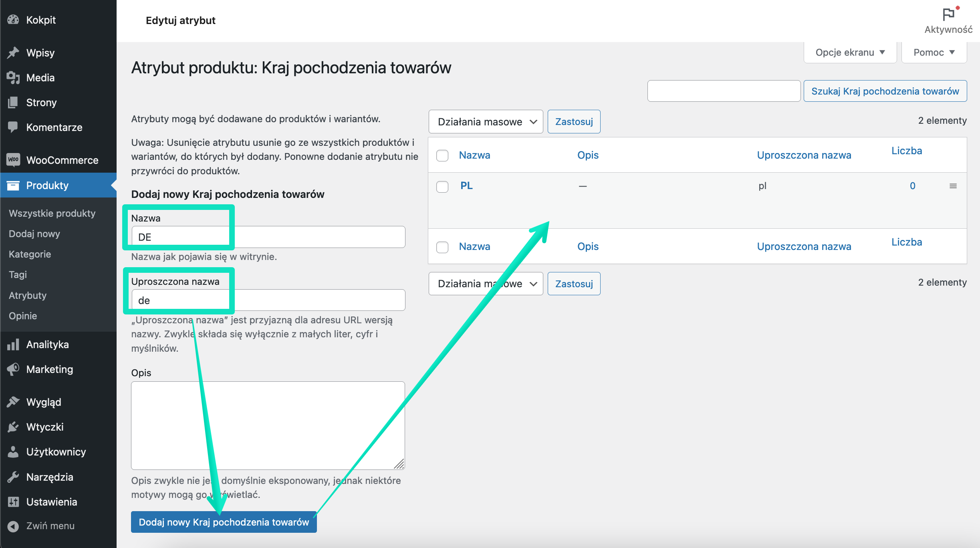Click the Wtyczki plug icon
The image size is (980, 548).
pyautogui.click(x=13, y=427)
